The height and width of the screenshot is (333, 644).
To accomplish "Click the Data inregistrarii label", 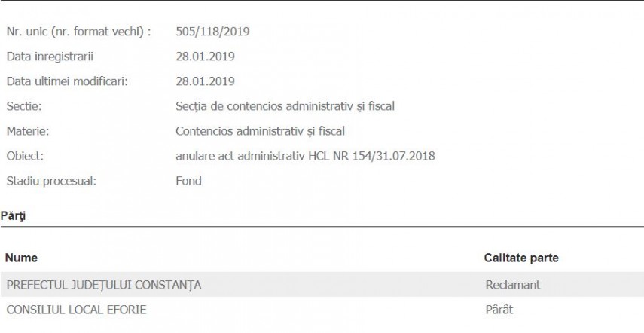I will click(x=50, y=57).
